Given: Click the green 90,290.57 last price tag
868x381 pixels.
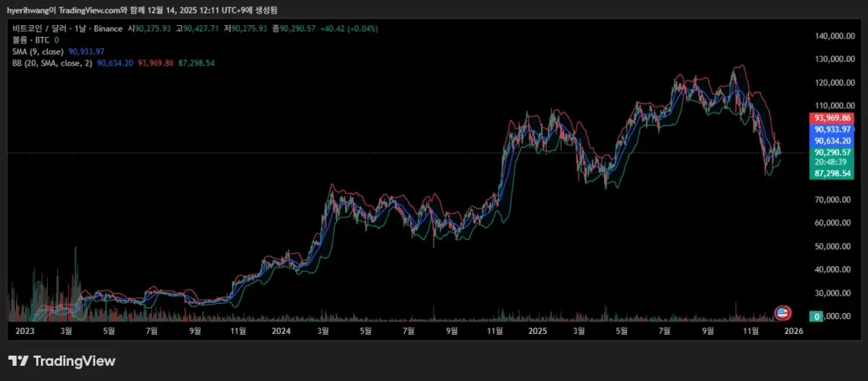Looking at the screenshot, I should [x=832, y=152].
